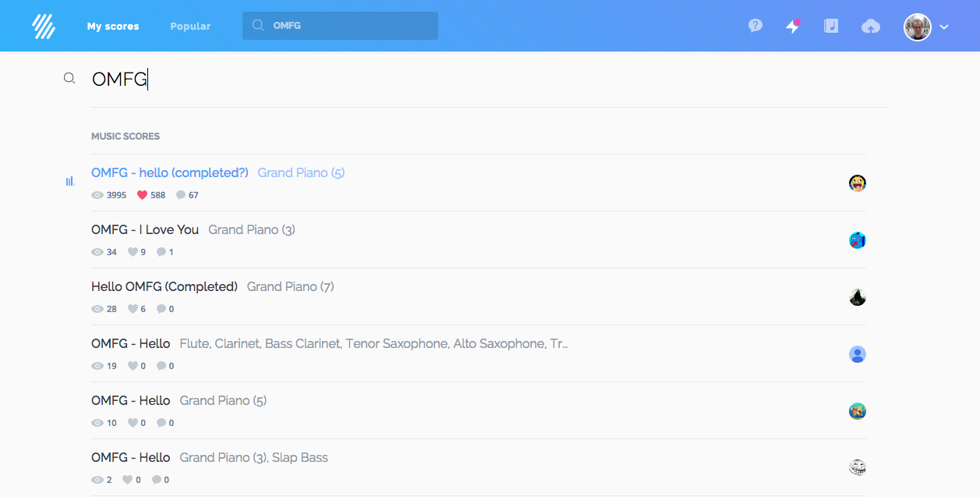Click Grand Piano (3), Slap Bass instrument text
The height and width of the screenshot is (497, 980).
(254, 457)
